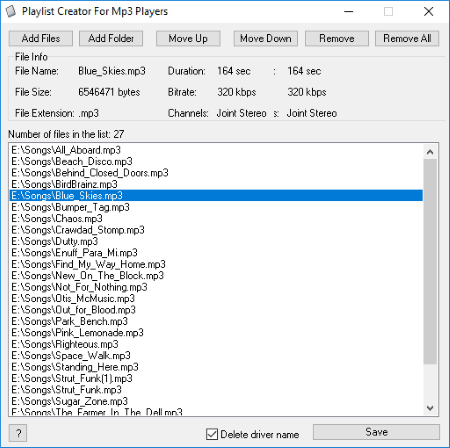Select E:\Songs\Chaos.mp3

[216, 219]
